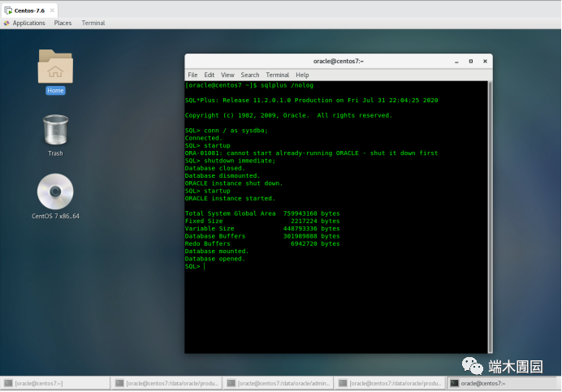Viewport: 562px width, 392px height.
Task: Switch to the /data/oracle/admin taskbar window
Action: click(x=278, y=383)
